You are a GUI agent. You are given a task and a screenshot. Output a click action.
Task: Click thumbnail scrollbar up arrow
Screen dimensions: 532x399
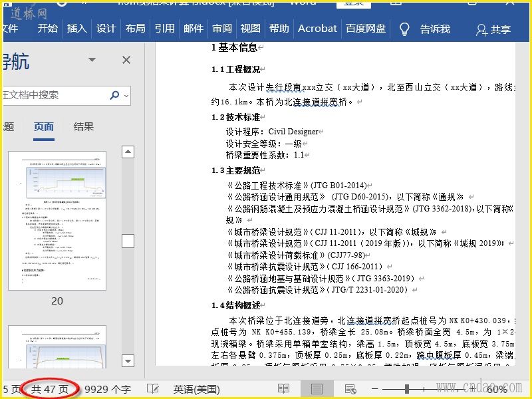click(x=128, y=152)
